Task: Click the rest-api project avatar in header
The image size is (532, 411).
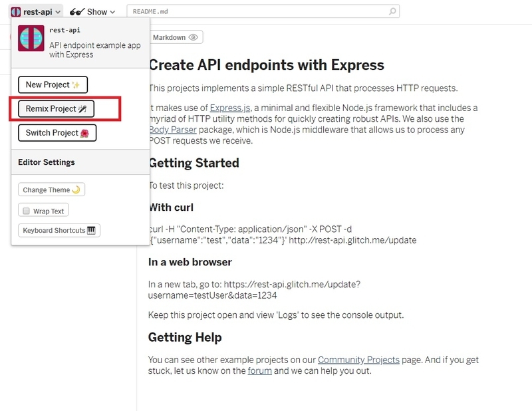Action: (x=15, y=12)
